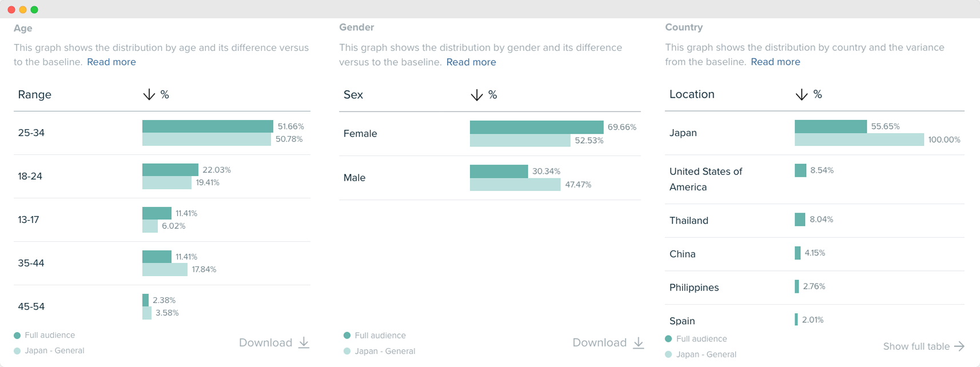Screen dimensions: 980x367
Task: Click the download arrow icon under the Gender chart
Action: click(638, 343)
